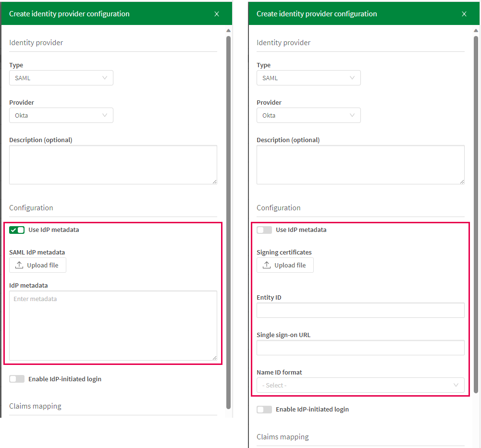This screenshot has width=481, height=448.
Task: Disable the Use IdP metadata toggle in left dialog
Action: [17, 230]
